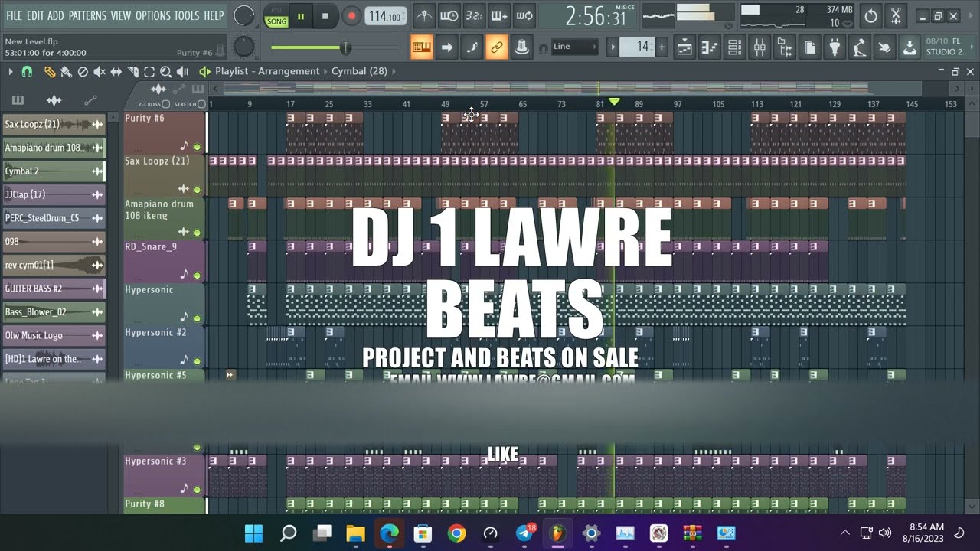The image size is (980, 551).
Task: Click arrow before pattern number 14
Action: coord(612,47)
